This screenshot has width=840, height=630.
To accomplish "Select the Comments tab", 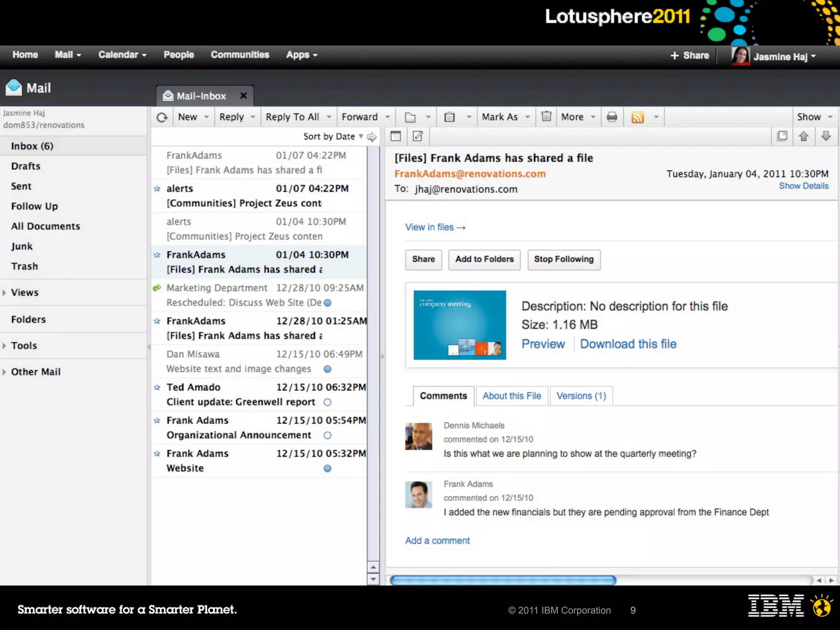I will click(443, 396).
